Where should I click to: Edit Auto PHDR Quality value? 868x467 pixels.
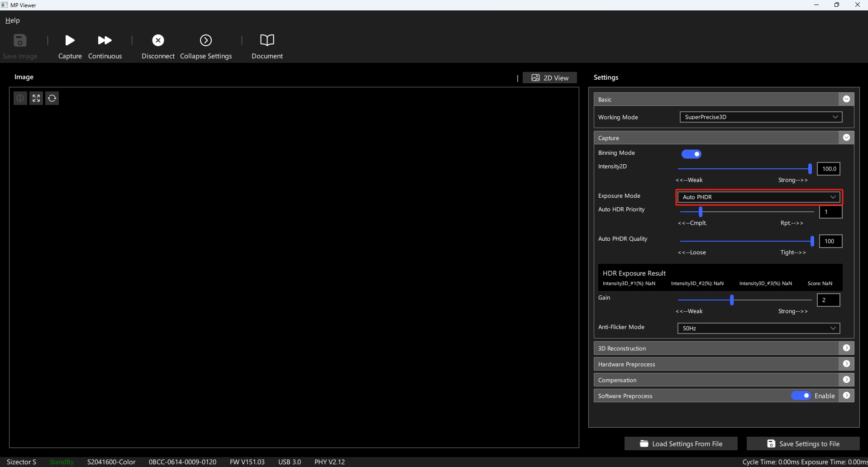click(830, 241)
